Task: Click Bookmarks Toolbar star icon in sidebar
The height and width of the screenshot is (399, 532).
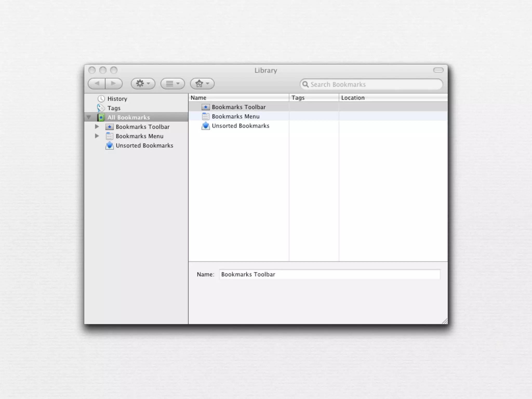Action: (x=109, y=127)
